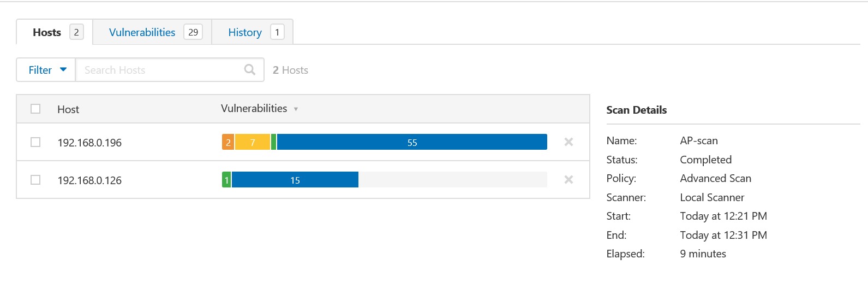868x288 pixels.
Task: Click the search magnifier icon
Action: pos(250,69)
